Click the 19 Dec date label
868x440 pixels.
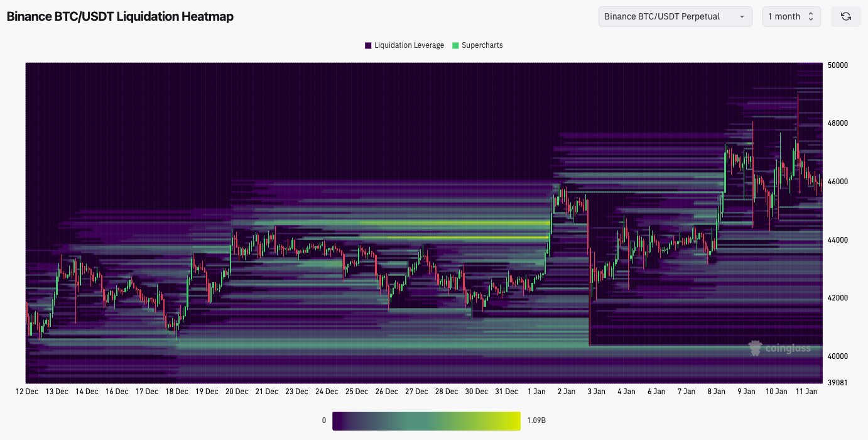[207, 392]
